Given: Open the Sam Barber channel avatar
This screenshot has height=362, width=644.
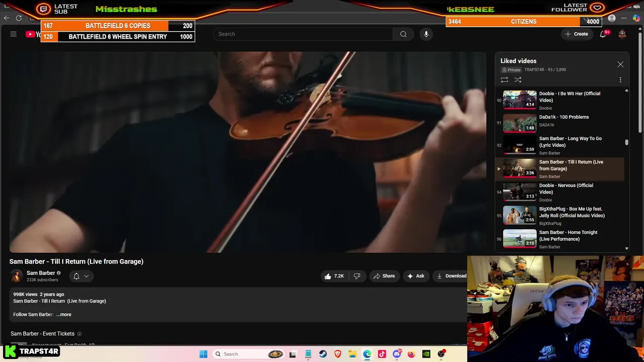Looking at the screenshot, I should (x=17, y=276).
